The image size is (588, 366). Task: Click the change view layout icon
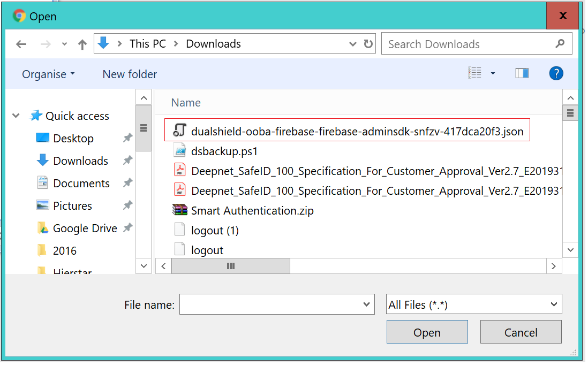click(475, 73)
